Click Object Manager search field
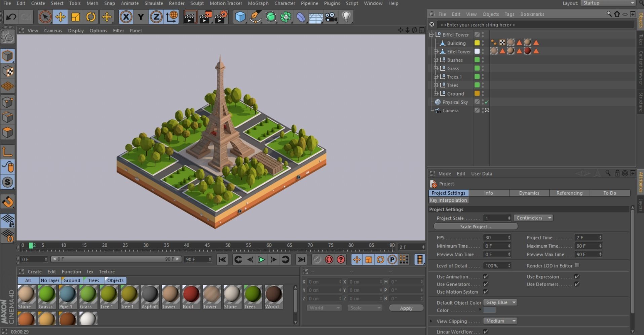This screenshot has width=644, height=335. point(535,25)
